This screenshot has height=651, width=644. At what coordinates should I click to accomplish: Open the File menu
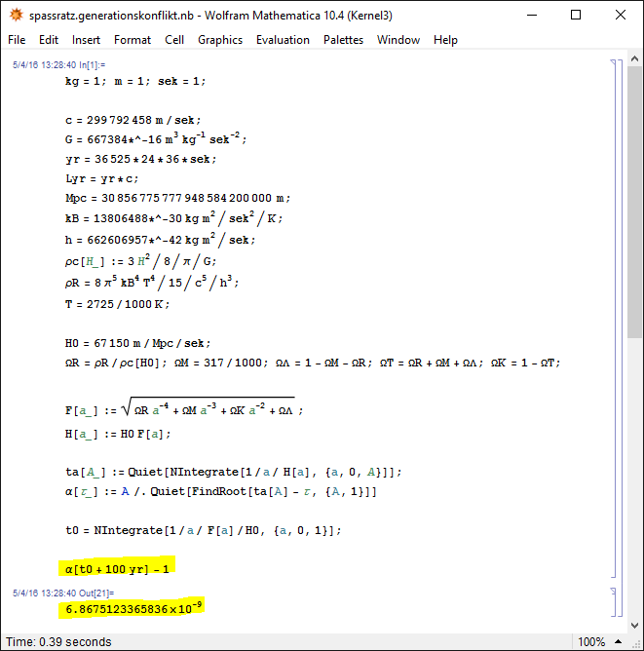[17, 40]
